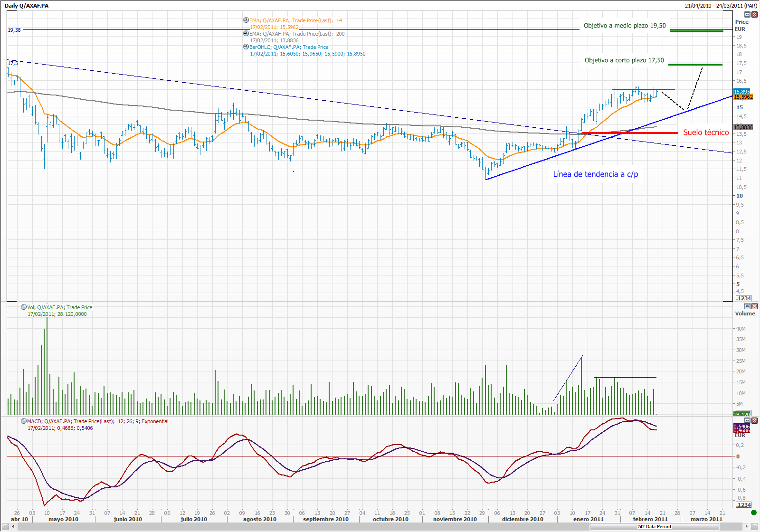Collapse the Volume panel
This screenshot has width=760, height=532.
[747, 306]
